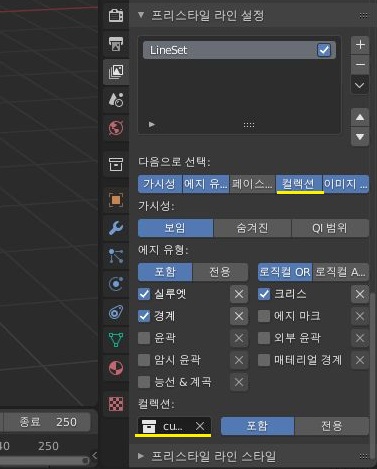
Task: Enable the 매테리얼 경계 checkbox
Action: [x=264, y=360]
